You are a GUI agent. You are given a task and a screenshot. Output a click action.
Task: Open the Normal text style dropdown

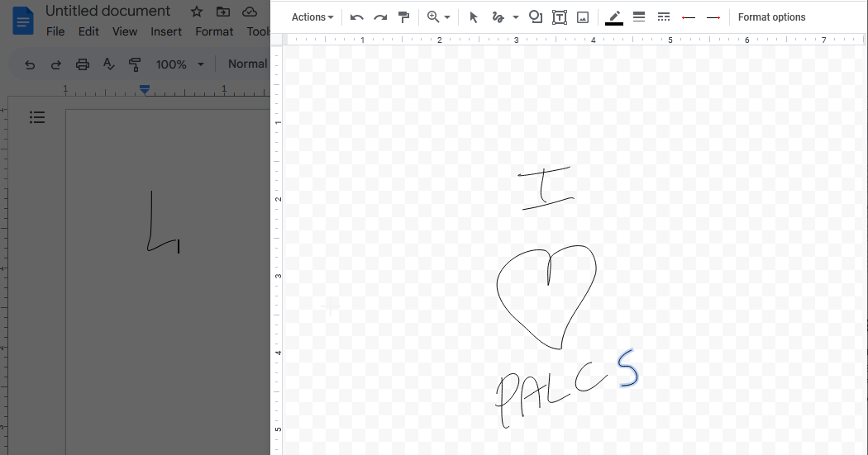click(x=248, y=64)
